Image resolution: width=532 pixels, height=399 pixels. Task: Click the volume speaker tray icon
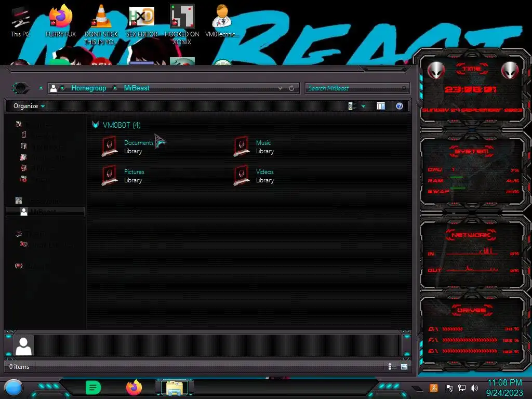pos(474,388)
